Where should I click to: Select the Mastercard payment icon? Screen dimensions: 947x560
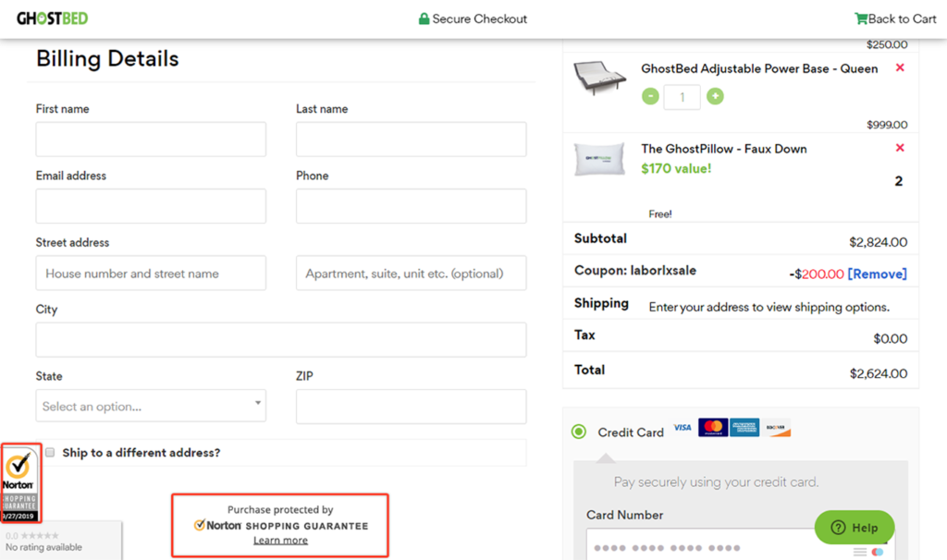(711, 427)
